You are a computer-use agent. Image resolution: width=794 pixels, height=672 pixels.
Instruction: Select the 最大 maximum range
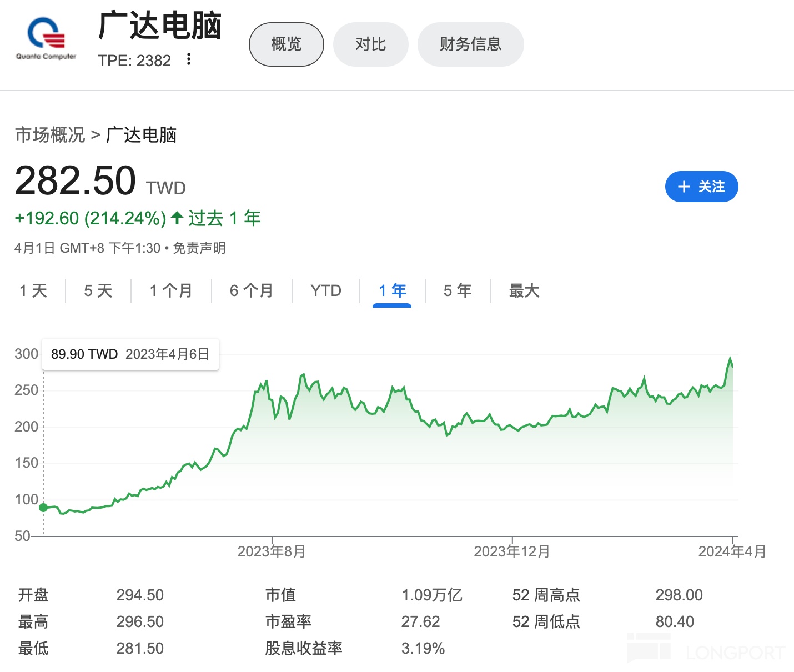point(524,290)
